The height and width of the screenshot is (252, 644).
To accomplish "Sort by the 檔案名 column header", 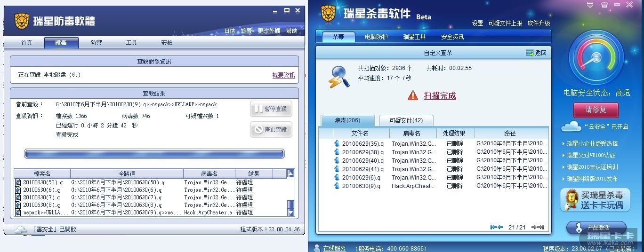I will click(42, 174).
